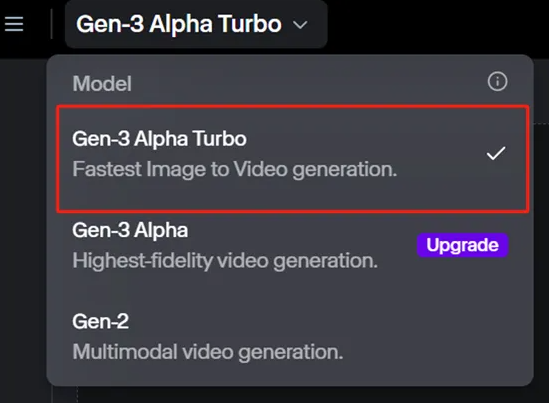This screenshot has width=549, height=403.
Task: Dismiss dropdown via dark area right of selector
Action: point(438,26)
